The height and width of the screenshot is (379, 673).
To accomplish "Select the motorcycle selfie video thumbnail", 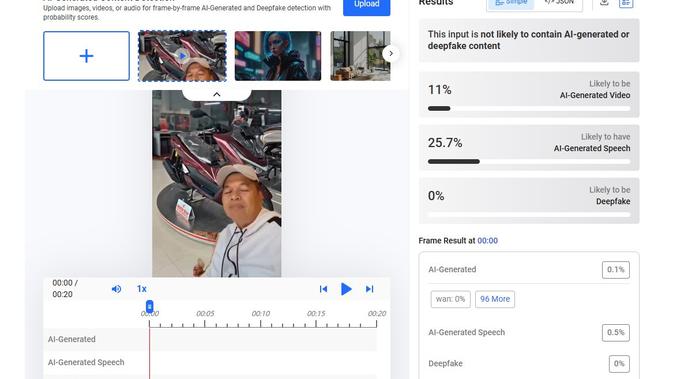I will (182, 56).
